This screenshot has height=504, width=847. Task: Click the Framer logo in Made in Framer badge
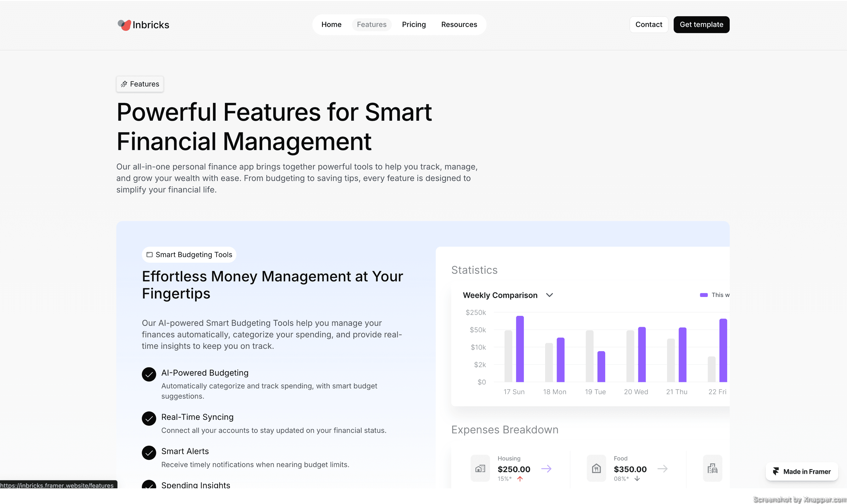click(x=776, y=471)
